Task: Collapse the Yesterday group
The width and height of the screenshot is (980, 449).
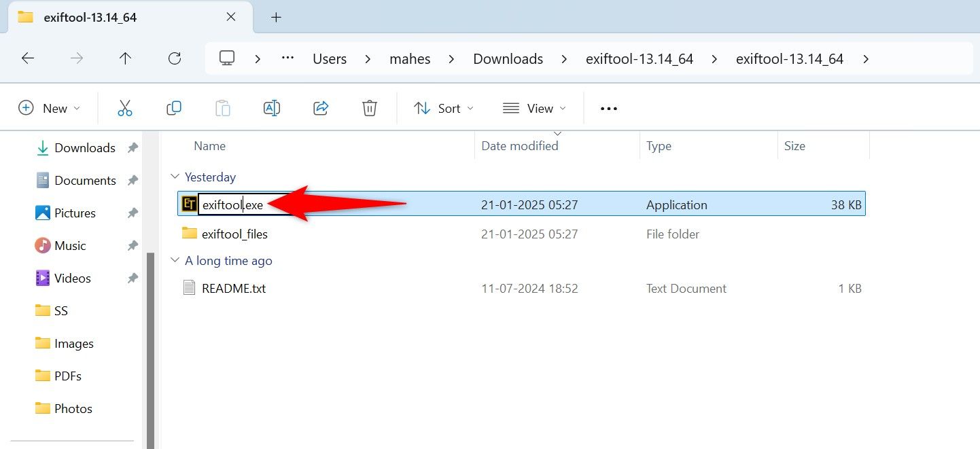Action: 174,177
